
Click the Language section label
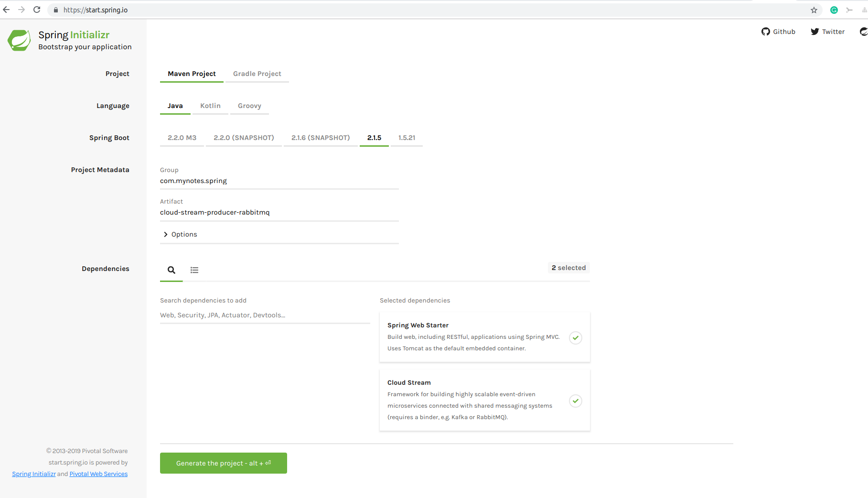pyautogui.click(x=113, y=106)
